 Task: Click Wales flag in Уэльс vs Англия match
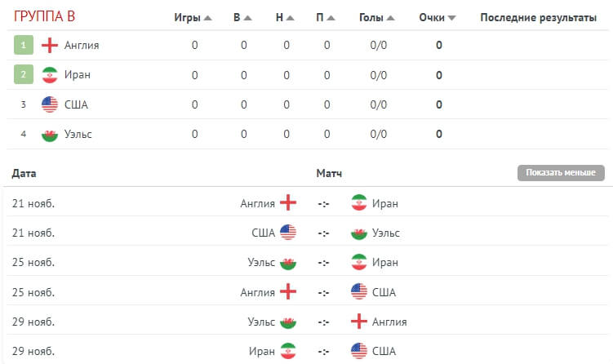tap(287, 322)
